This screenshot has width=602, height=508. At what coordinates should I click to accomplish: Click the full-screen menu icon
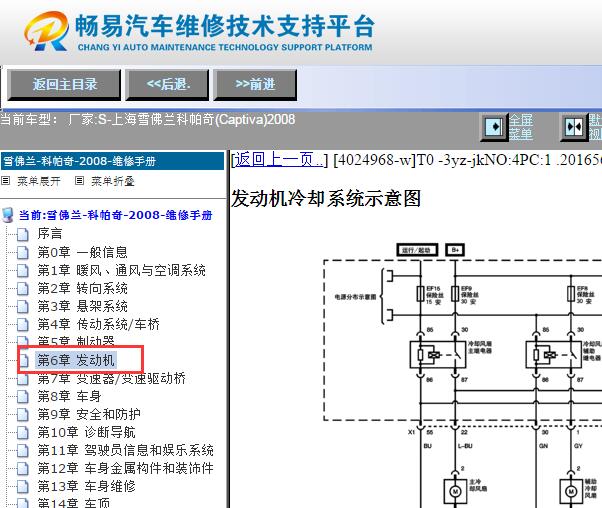pyautogui.click(x=494, y=127)
